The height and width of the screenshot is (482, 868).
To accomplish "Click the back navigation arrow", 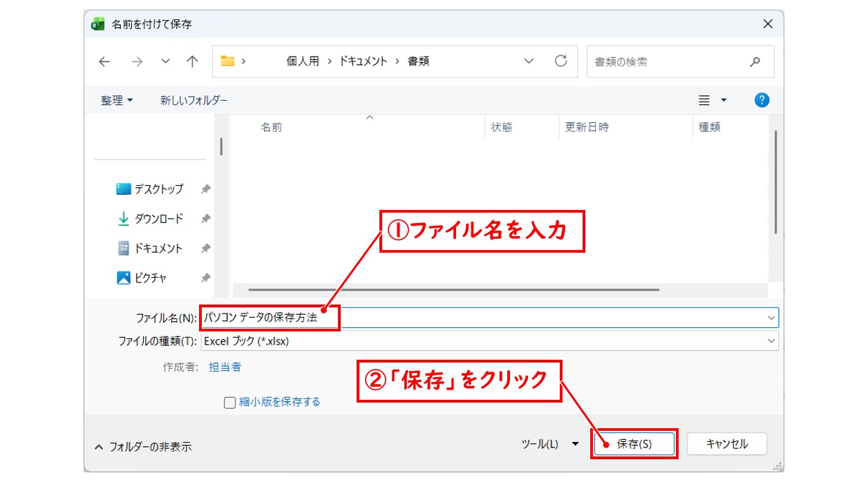I will point(104,61).
